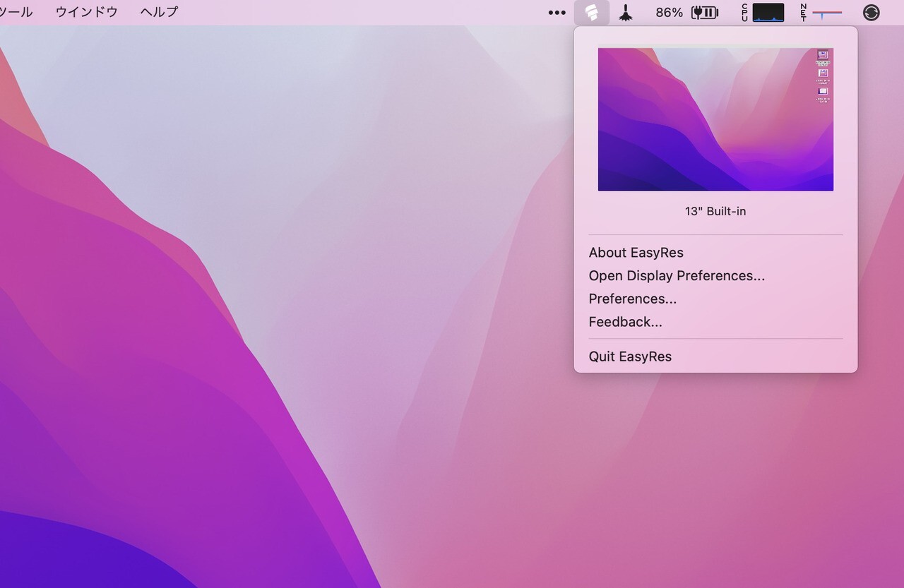Click the bottom file icon inside display preview
This screenshot has height=588, width=904.
[x=822, y=92]
